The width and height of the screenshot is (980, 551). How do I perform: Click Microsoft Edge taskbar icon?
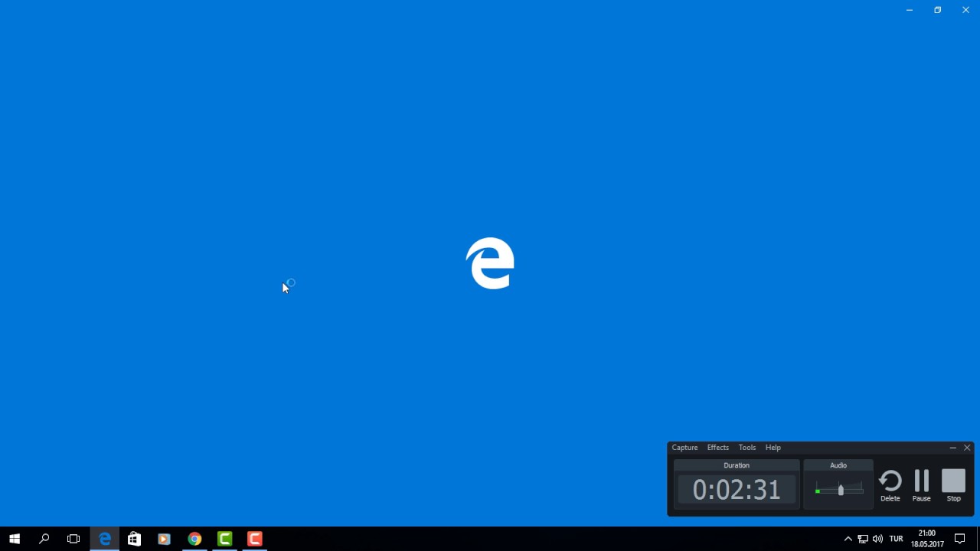pyautogui.click(x=104, y=539)
